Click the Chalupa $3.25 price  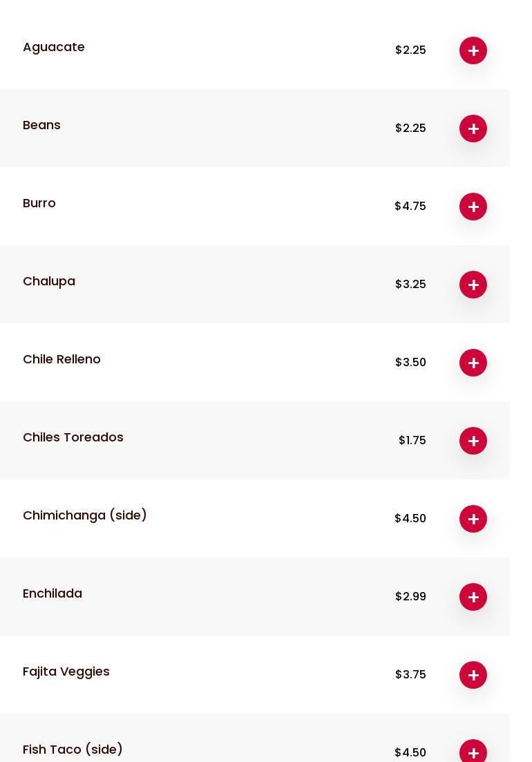[x=410, y=284]
